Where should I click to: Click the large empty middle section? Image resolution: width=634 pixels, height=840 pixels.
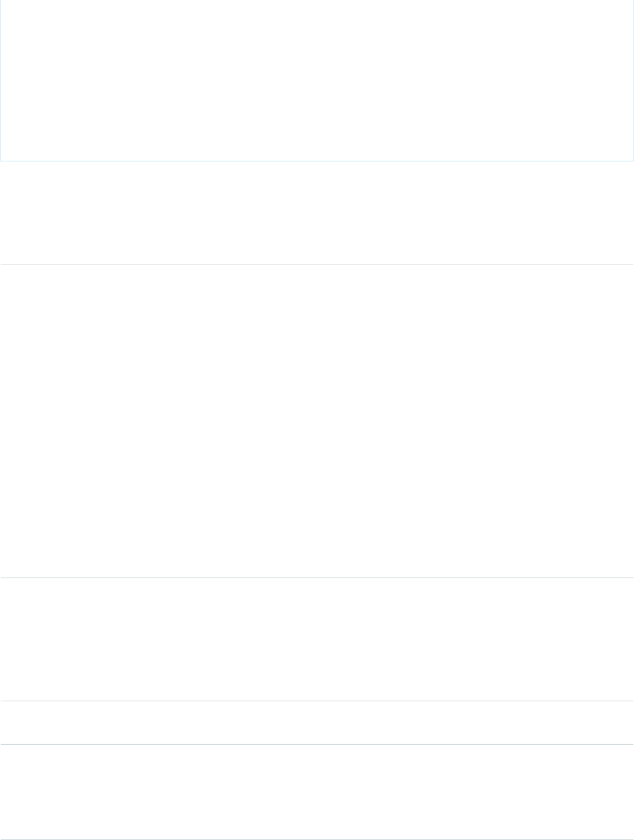pos(317,421)
